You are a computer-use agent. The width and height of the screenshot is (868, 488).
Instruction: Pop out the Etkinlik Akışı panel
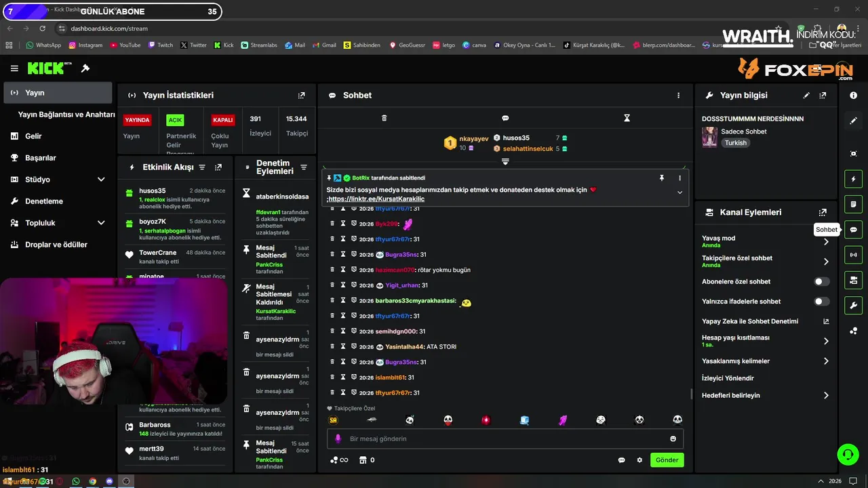pyautogui.click(x=218, y=167)
